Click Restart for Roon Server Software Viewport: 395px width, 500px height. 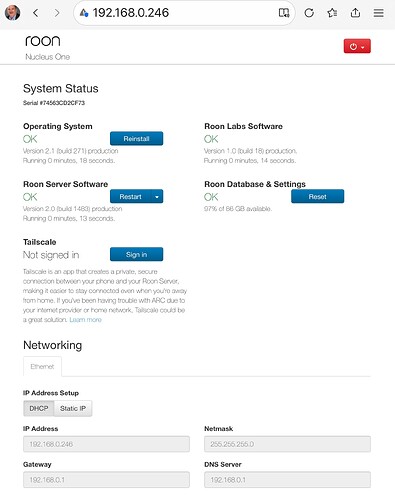[130, 197]
